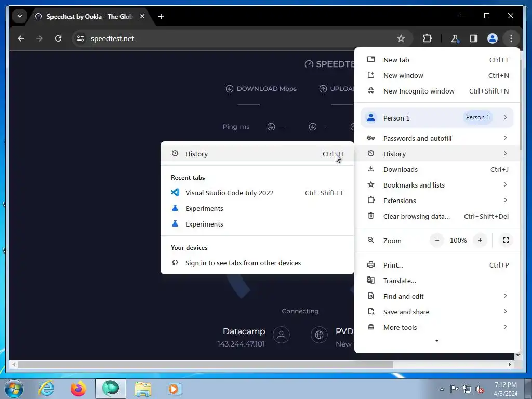The image size is (532, 399).
Task: Reopen the first Experiments recent tab
Action: 257,208
